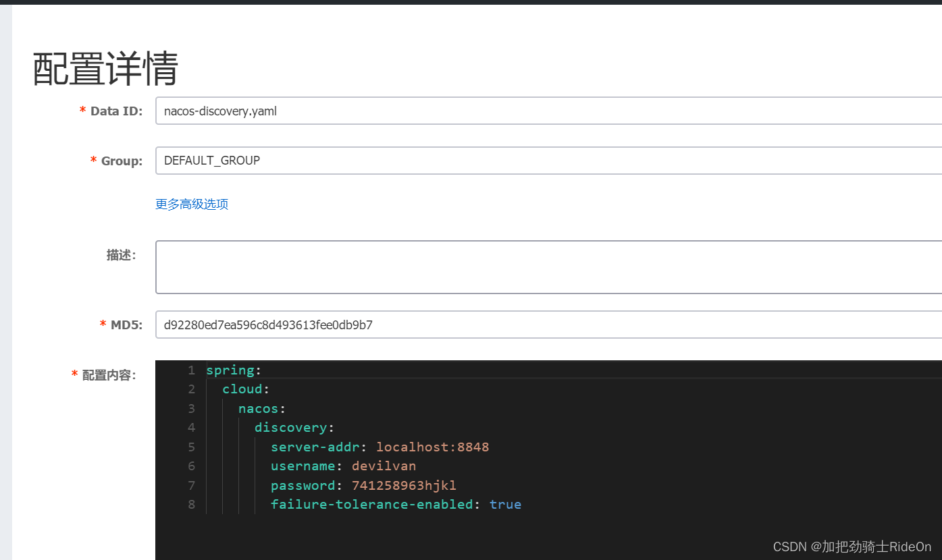Screen dimensions: 942x560
Task: Click the '741258963hjkl' password value
Action: point(404,485)
